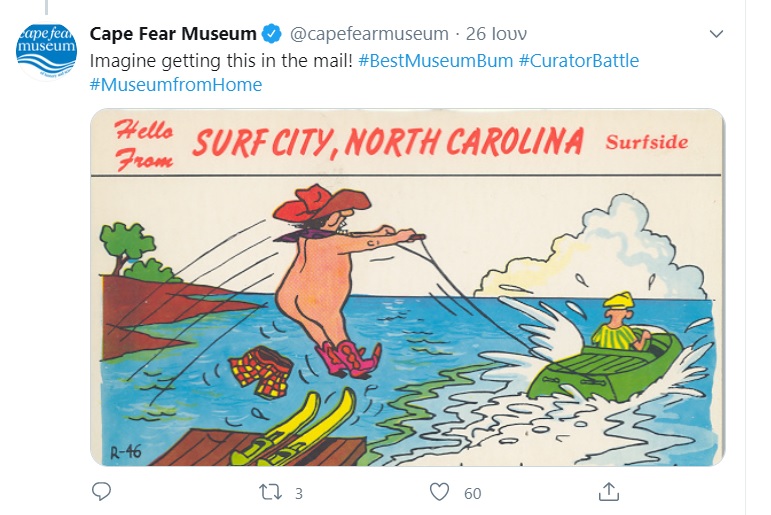The image size is (771, 515).
Task: Click the Cape Fear Museum display name
Action: pos(173,35)
